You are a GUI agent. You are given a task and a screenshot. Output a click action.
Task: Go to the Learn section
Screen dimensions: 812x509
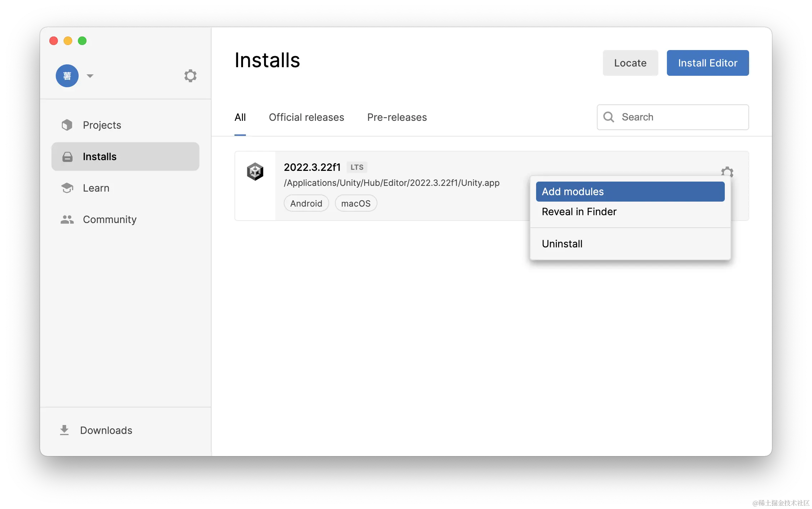[x=96, y=188]
